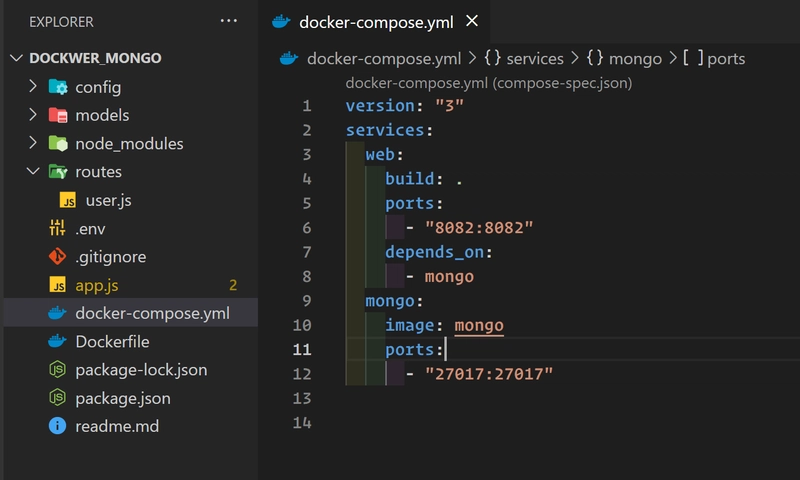Click version value "3"
This screenshot has width=800, height=480.
449,106
